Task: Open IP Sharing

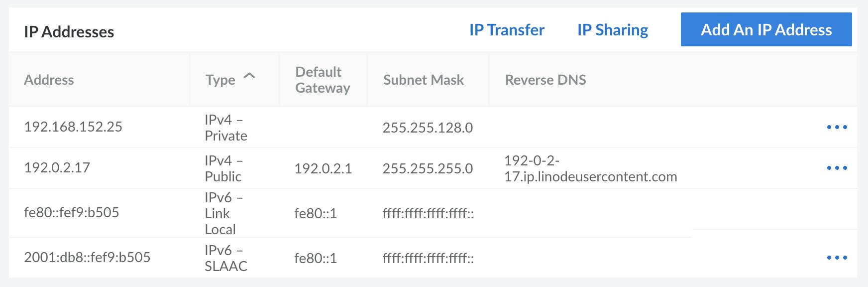Action: click(x=612, y=30)
